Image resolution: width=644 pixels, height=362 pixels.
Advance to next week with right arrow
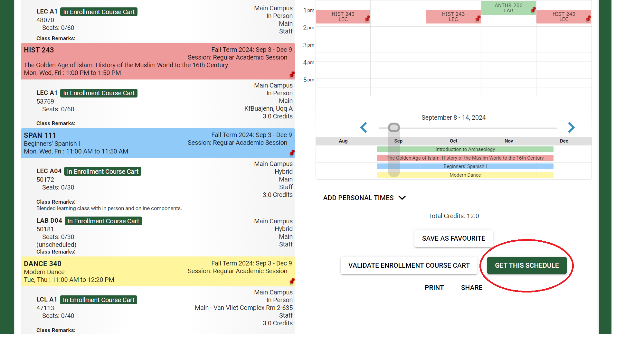click(571, 127)
